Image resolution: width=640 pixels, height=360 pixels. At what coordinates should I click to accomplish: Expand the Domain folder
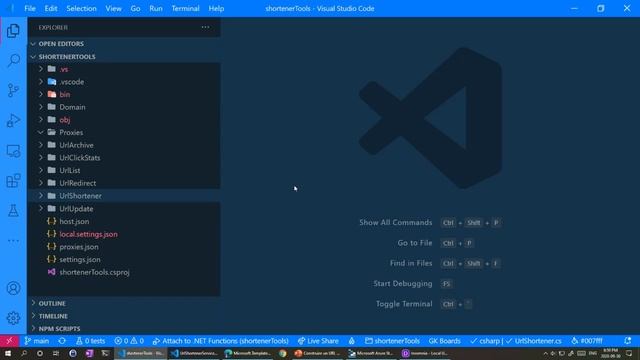[124, 107]
